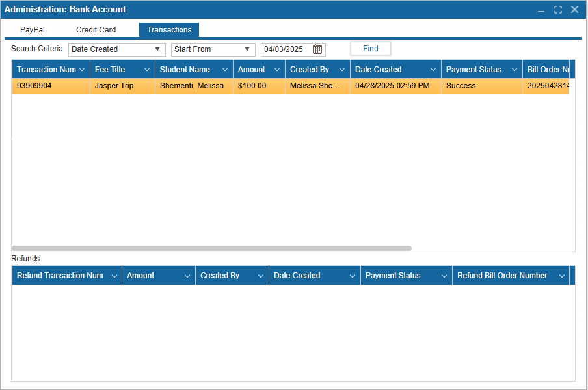Click the Find button
Screen dimensions: 588x390
(x=370, y=48)
